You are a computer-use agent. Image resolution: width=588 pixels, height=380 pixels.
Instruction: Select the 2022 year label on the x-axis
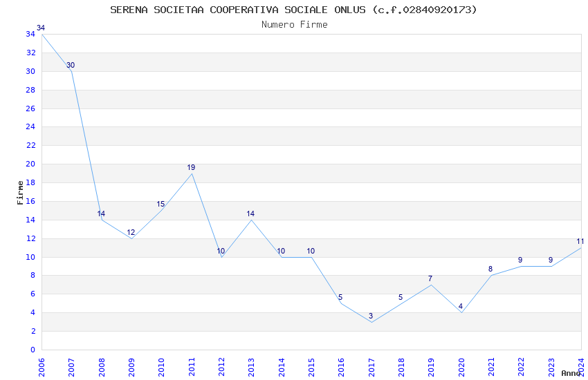point(522,367)
